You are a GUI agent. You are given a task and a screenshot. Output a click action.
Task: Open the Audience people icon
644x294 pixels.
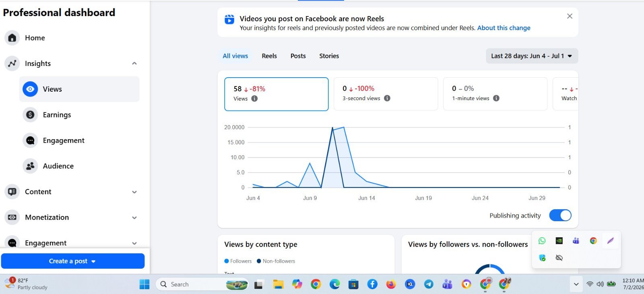(x=30, y=166)
